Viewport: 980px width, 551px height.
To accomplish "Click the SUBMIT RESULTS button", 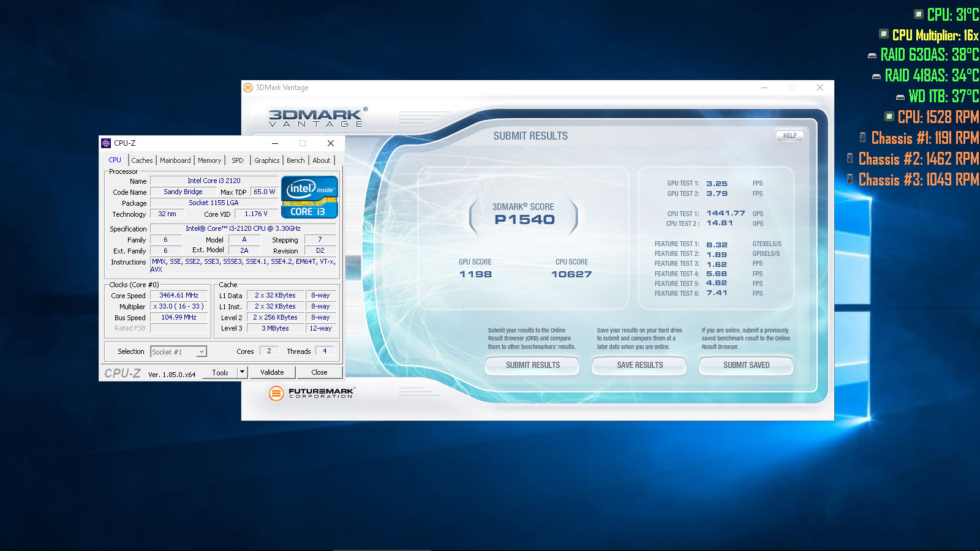I will coord(533,365).
